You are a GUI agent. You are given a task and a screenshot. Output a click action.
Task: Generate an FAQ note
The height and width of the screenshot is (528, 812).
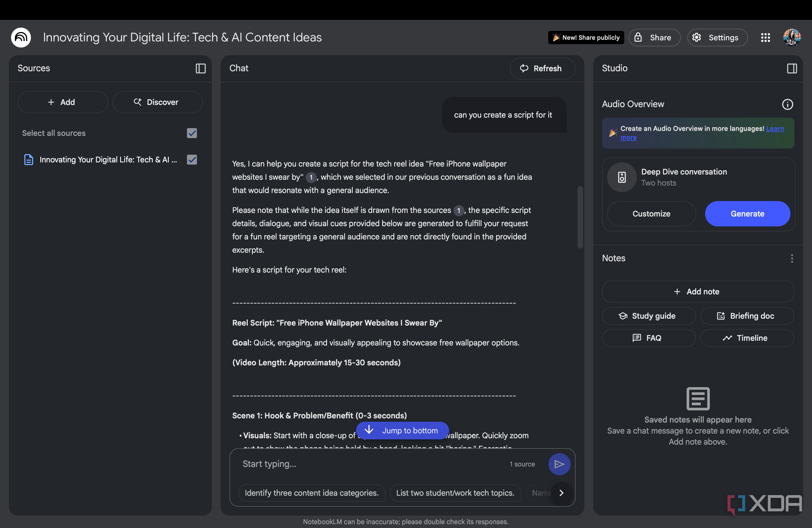click(x=648, y=338)
